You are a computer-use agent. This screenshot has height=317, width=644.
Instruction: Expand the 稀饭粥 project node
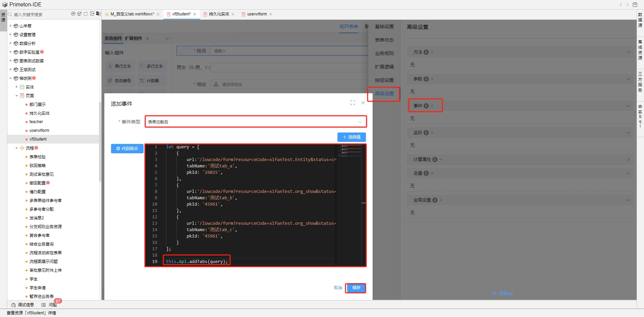point(10,78)
